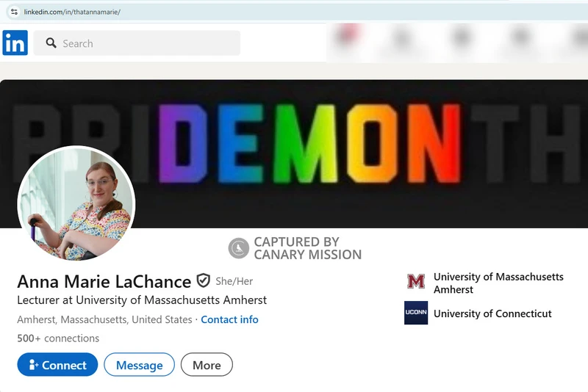
Task: Click the name Anna Marie LaChance
Action: (104, 282)
